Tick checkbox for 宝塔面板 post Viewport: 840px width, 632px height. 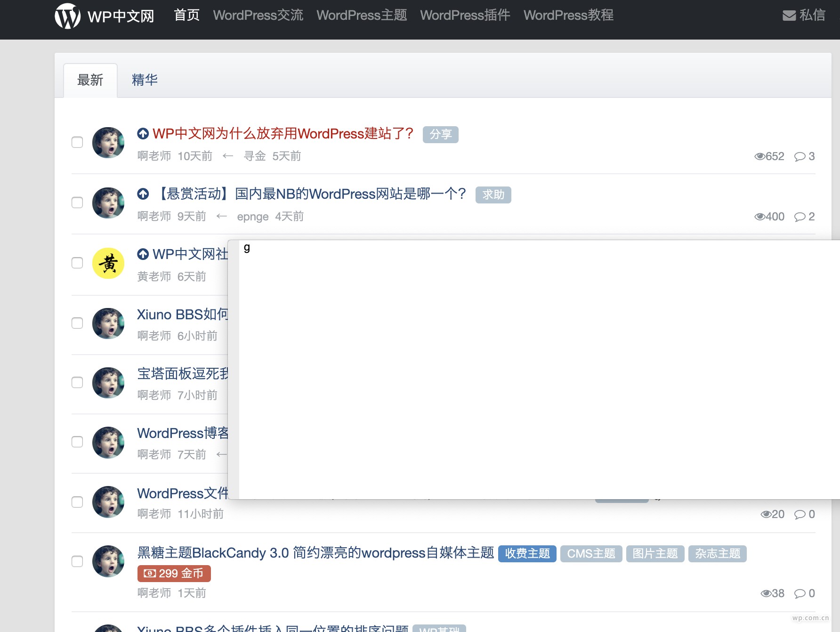[77, 382]
